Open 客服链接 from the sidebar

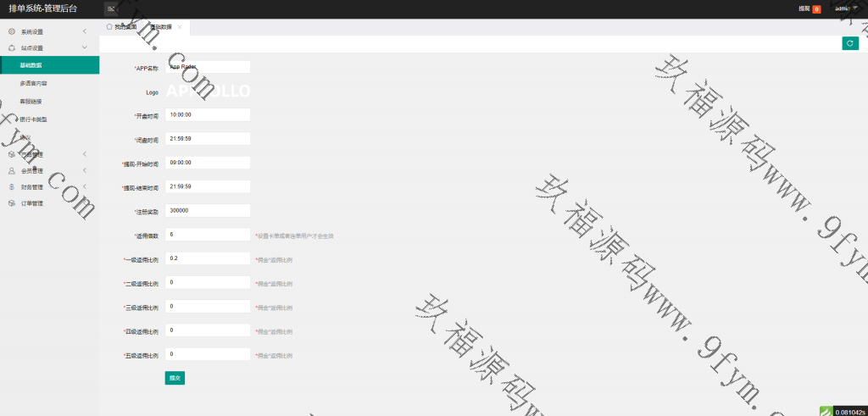click(31, 102)
